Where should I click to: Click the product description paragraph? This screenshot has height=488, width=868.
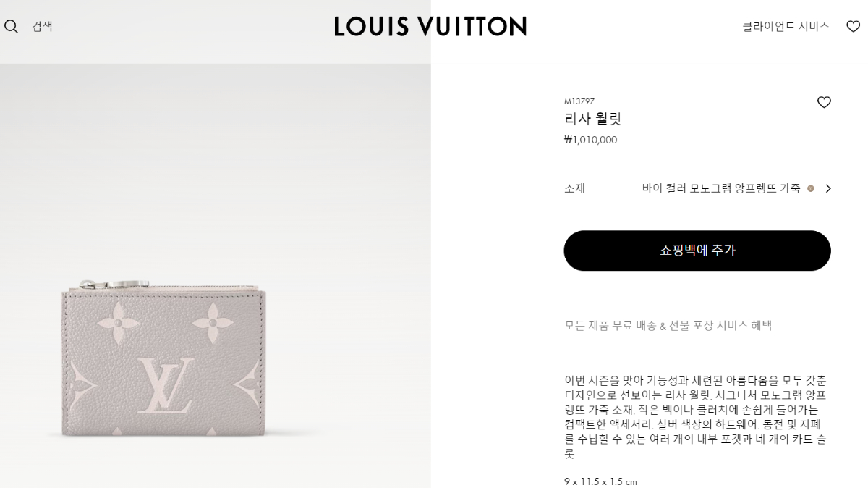(697, 417)
